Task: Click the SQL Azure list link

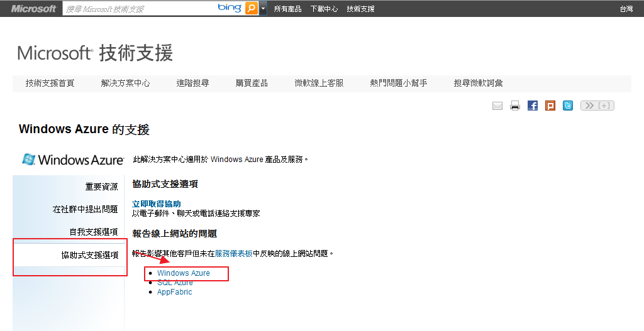Action: click(x=175, y=283)
